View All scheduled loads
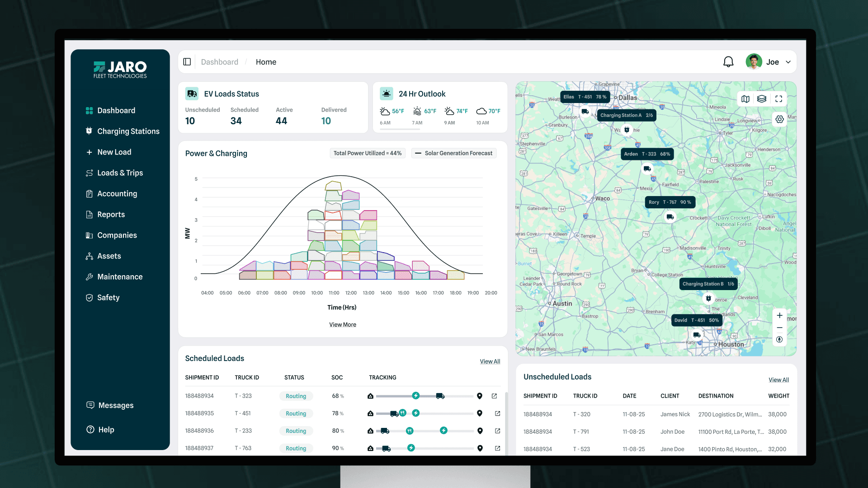The height and width of the screenshot is (488, 868). pyautogui.click(x=490, y=361)
